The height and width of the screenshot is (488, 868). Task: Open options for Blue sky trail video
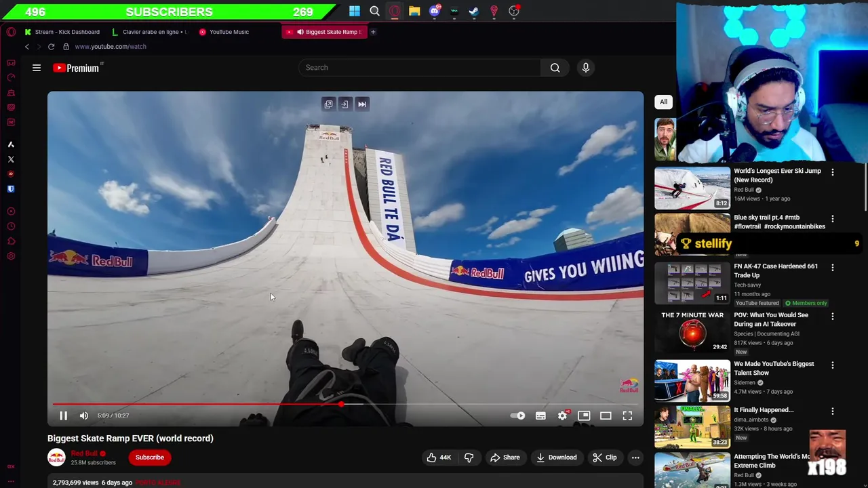point(832,219)
